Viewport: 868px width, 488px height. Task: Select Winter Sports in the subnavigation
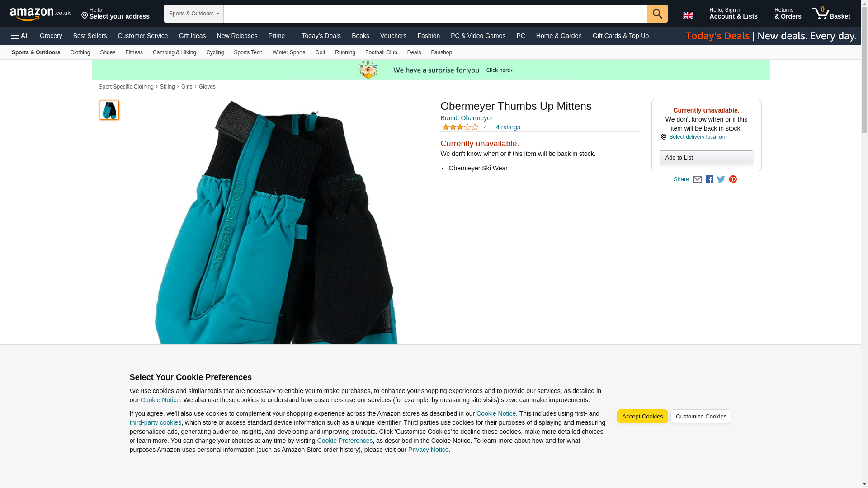pos(288,52)
